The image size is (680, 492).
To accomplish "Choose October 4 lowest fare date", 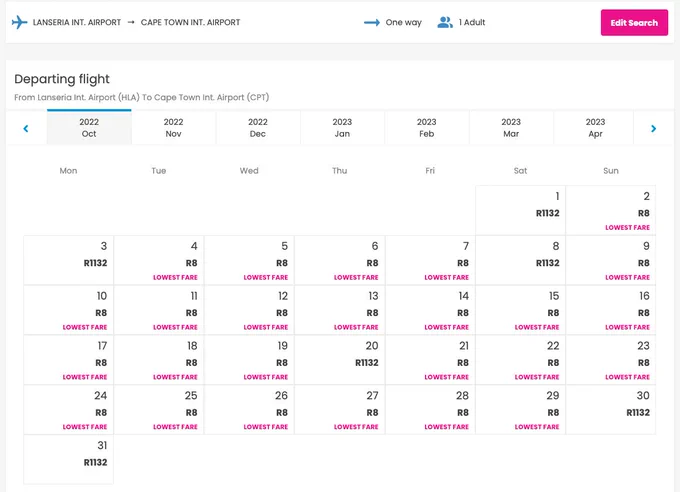I will (159, 260).
